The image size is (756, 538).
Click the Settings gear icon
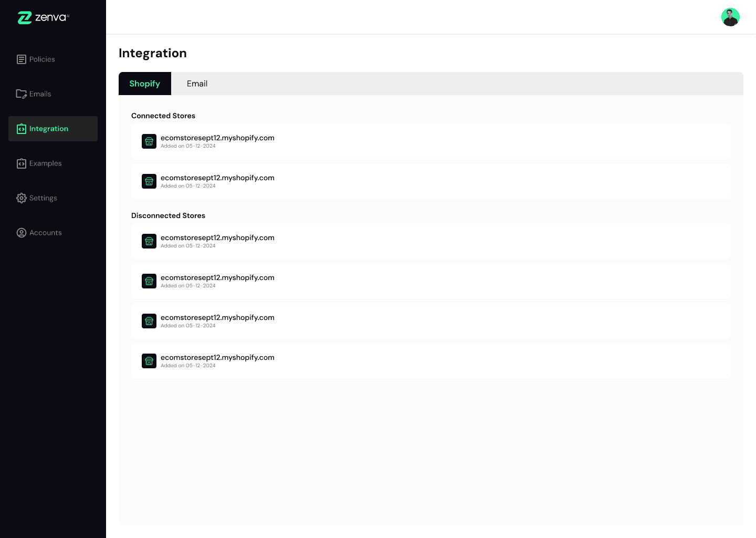click(22, 198)
